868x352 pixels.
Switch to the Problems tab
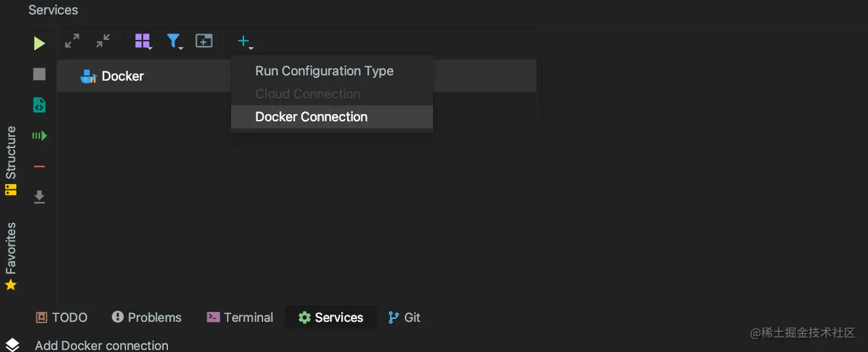pos(146,317)
